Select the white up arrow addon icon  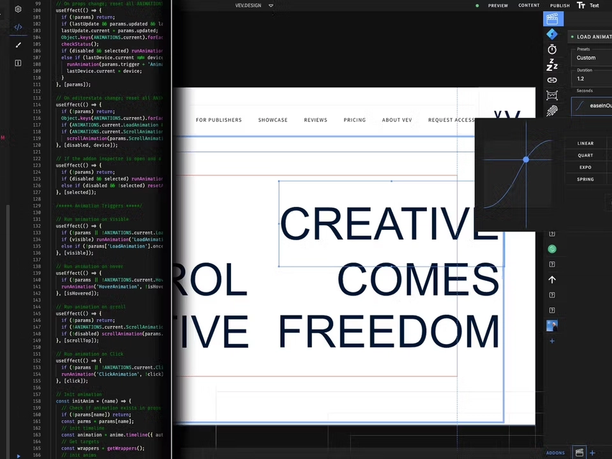pos(552,279)
